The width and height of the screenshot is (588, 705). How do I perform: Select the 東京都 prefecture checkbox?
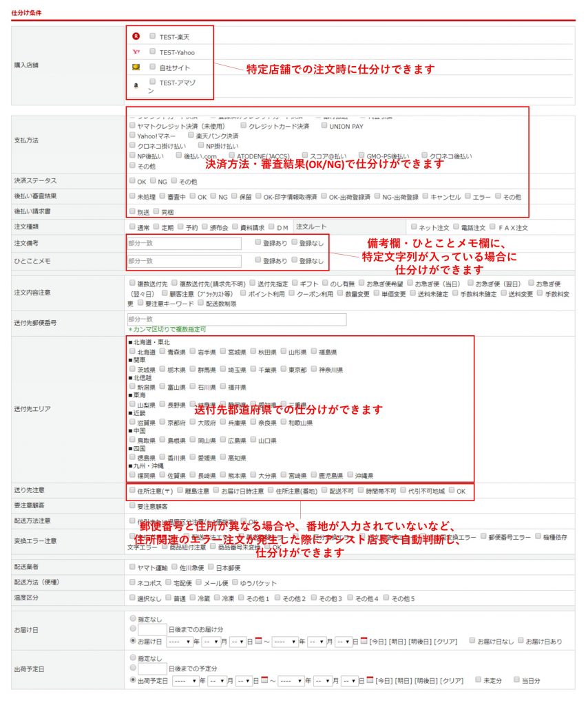[284, 369]
